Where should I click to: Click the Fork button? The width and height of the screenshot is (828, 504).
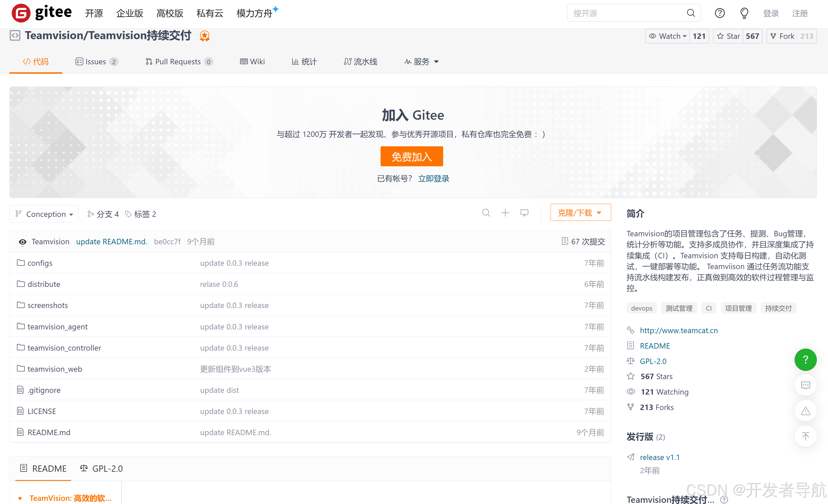click(782, 36)
